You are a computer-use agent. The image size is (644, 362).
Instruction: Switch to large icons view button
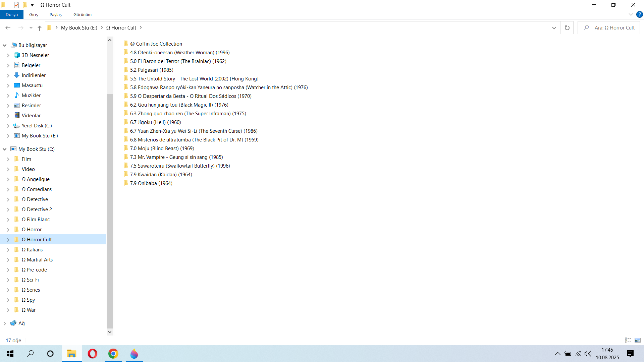coord(637,340)
